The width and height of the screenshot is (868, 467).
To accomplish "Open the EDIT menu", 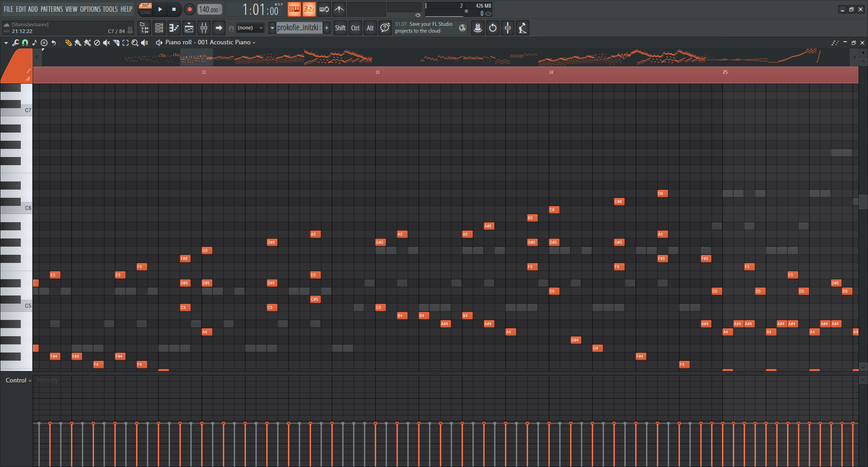I will pyautogui.click(x=21, y=9).
